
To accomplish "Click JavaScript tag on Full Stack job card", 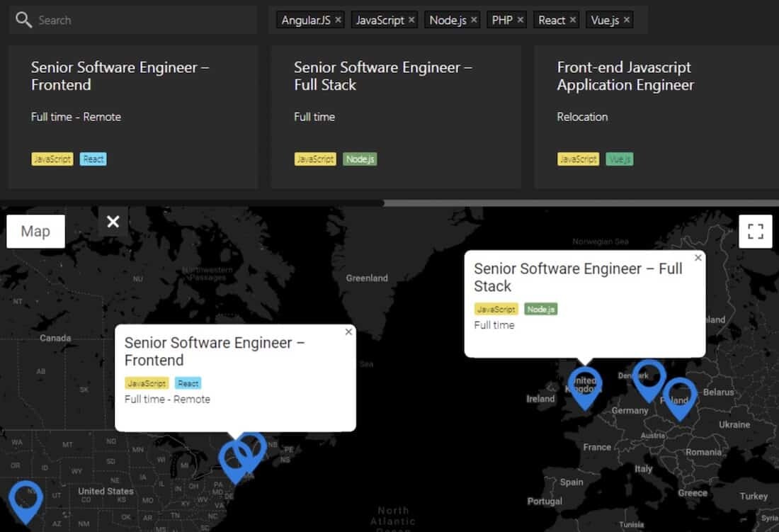I will 315,159.
